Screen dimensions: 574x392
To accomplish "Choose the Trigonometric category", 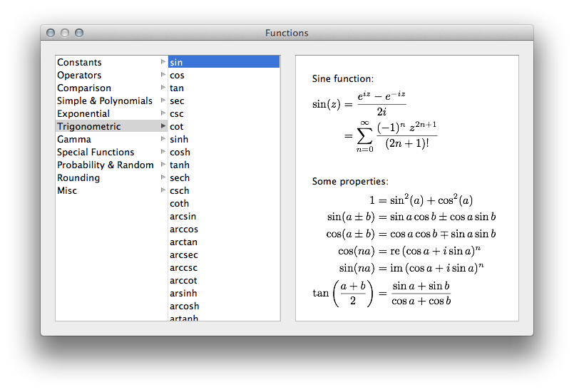I will coord(89,127).
